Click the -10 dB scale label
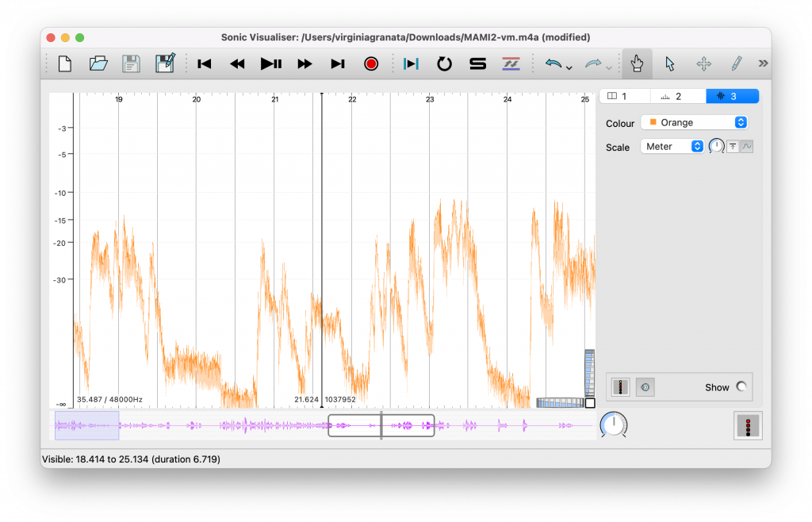This screenshot has height=522, width=812. point(60,193)
